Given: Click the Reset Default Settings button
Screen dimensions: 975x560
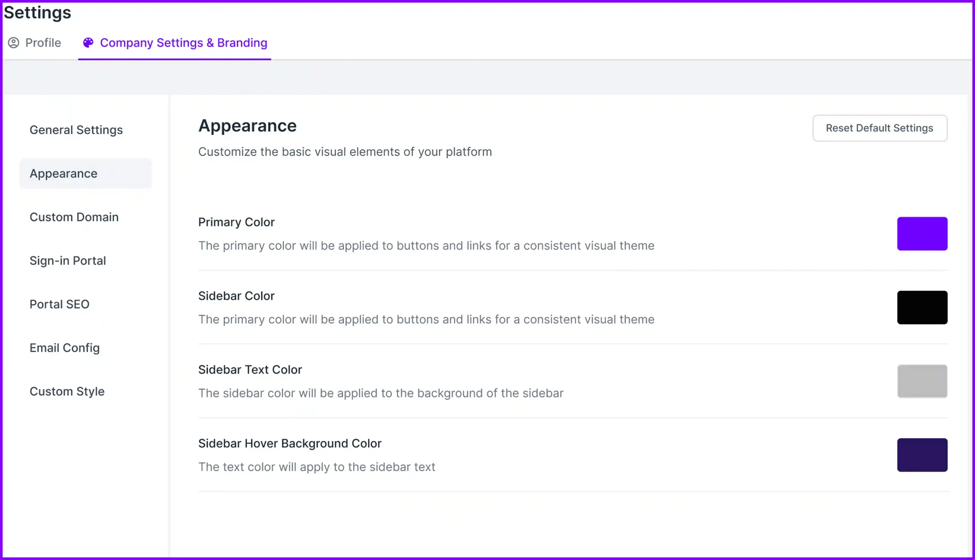Looking at the screenshot, I should coord(879,128).
